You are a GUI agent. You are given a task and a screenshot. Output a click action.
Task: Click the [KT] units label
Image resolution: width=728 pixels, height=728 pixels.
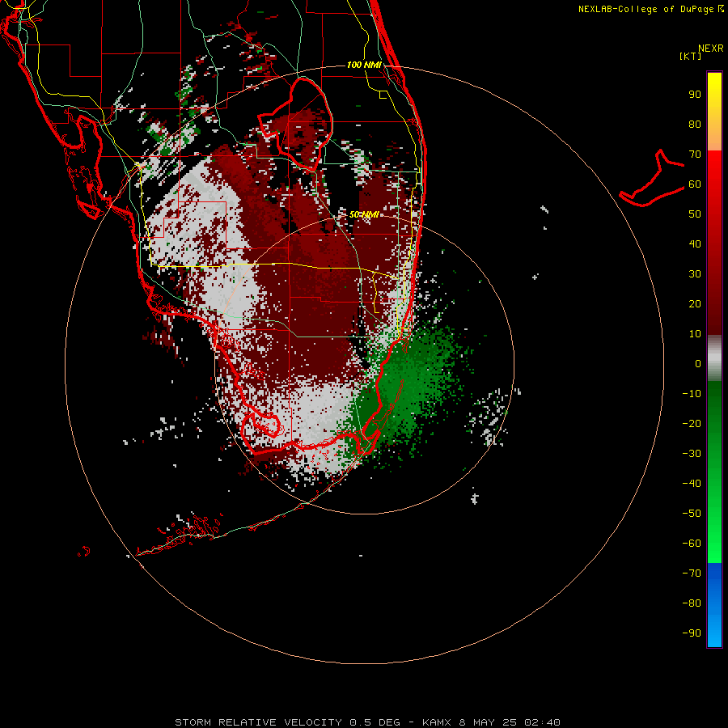[x=690, y=56]
